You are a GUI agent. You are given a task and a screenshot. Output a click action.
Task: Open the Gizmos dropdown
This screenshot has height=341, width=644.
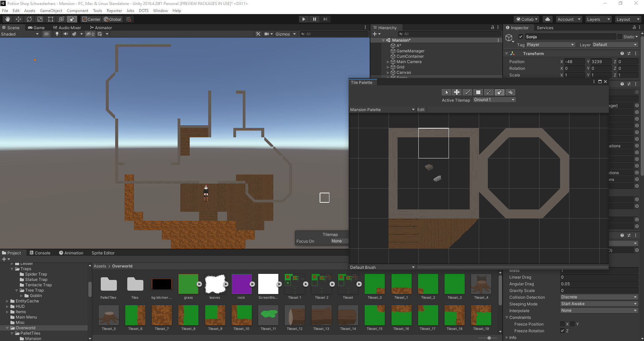coord(285,34)
